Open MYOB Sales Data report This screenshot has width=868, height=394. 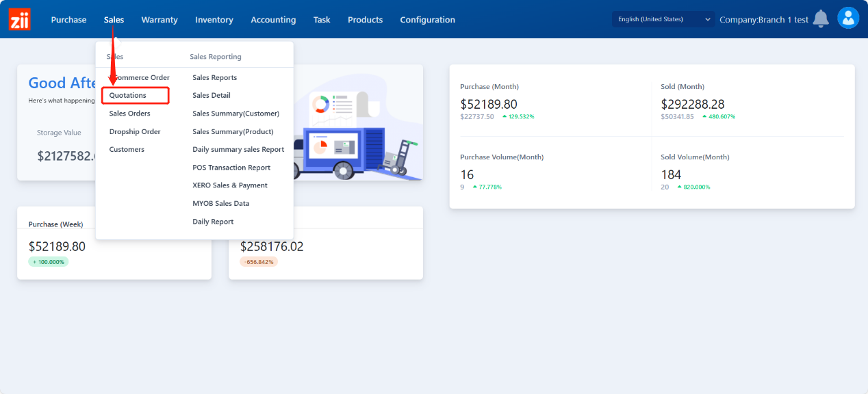point(220,203)
